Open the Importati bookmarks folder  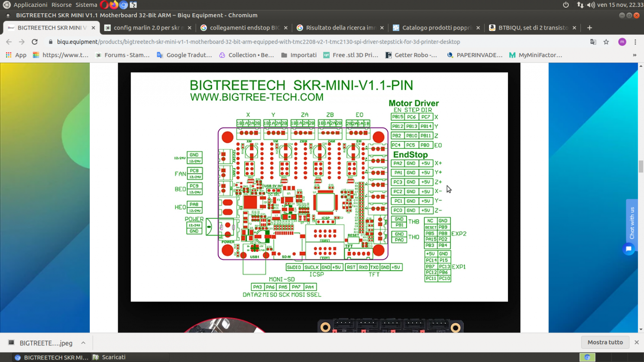(x=299, y=55)
